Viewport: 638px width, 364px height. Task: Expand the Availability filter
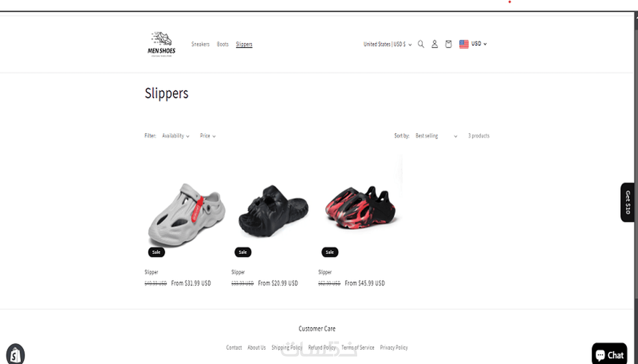pos(176,136)
